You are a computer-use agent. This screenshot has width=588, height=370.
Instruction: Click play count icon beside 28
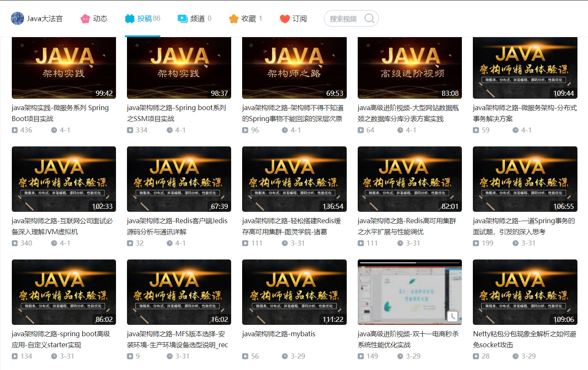(476, 356)
